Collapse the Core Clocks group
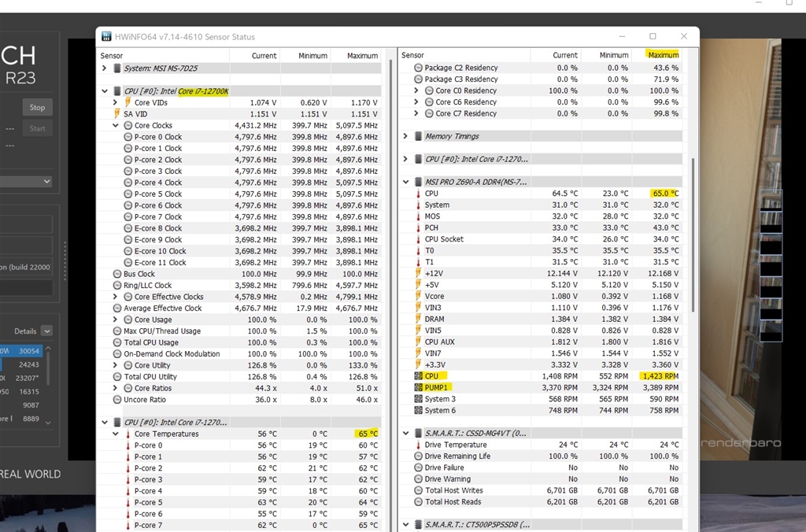The height and width of the screenshot is (532, 806). pos(116,125)
